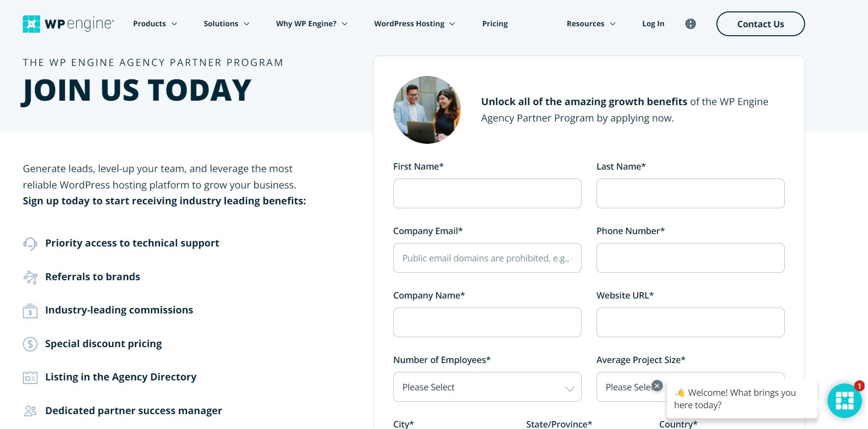Go to the Pricing page
This screenshot has height=429, width=868.
pyautogui.click(x=495, y=24)
